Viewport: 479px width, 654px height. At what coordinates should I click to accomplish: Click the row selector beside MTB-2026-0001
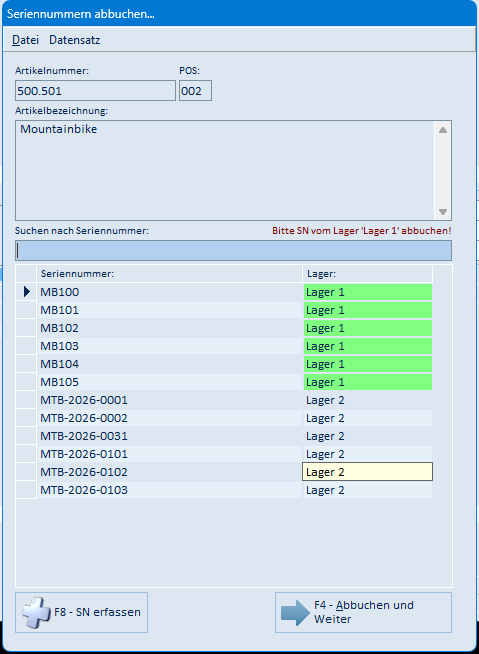tap(27, 400)
